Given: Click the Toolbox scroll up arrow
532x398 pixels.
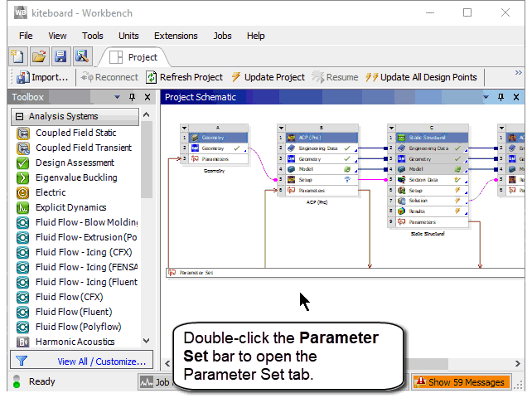Looking at the screenshot, I should click(146, 114).
